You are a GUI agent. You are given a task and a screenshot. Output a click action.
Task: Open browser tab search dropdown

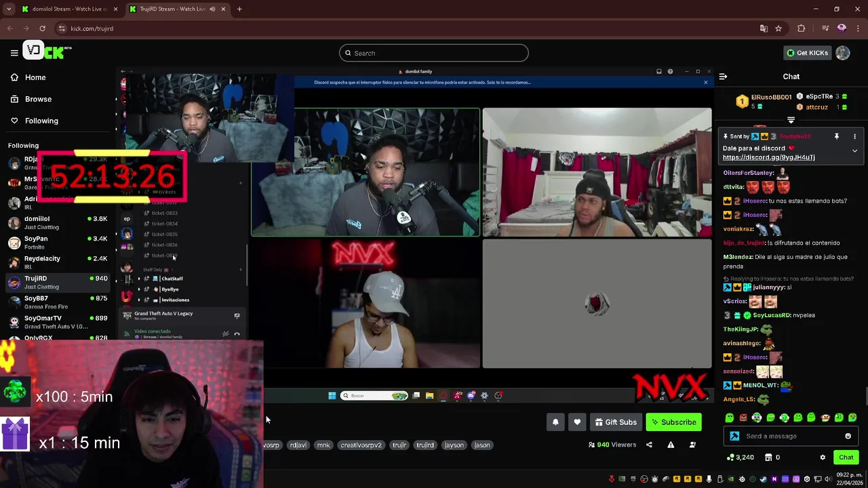pyautogui.click(x=9, y=9)
